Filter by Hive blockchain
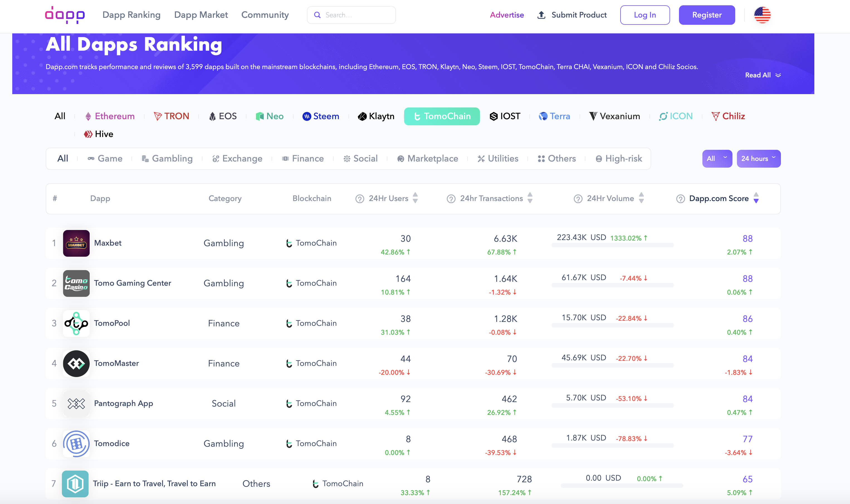The width and height of the screenshot is (850, 504). pos(99,134)
